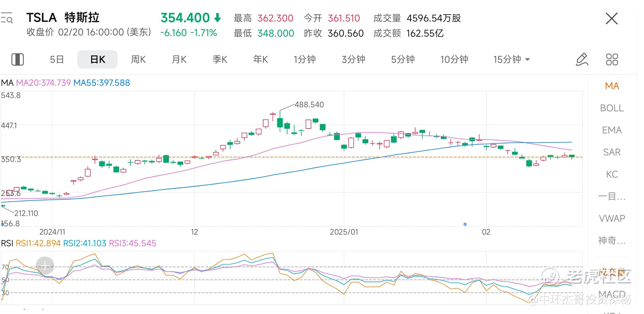Image resolution: width=644 pixels, height=314 pixels.
Task: Enable the 神奇... indicator
Action: (x=612, y=241)
